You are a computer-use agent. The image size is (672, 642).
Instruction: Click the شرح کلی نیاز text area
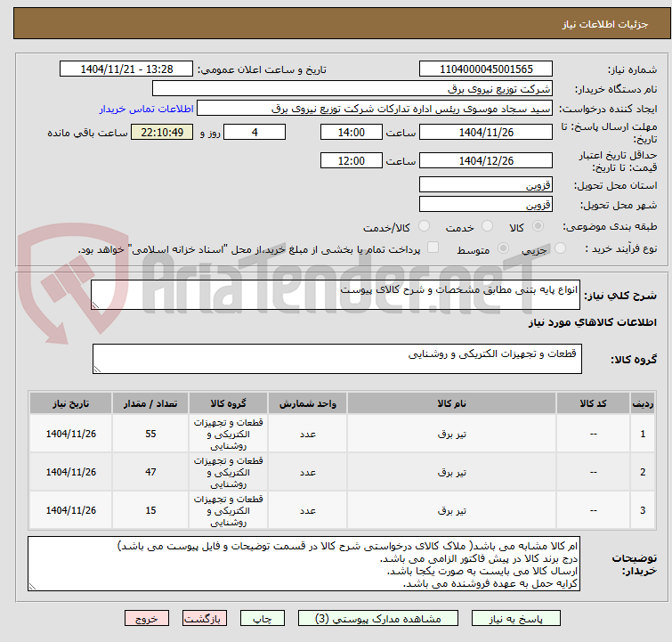(336, 295)
